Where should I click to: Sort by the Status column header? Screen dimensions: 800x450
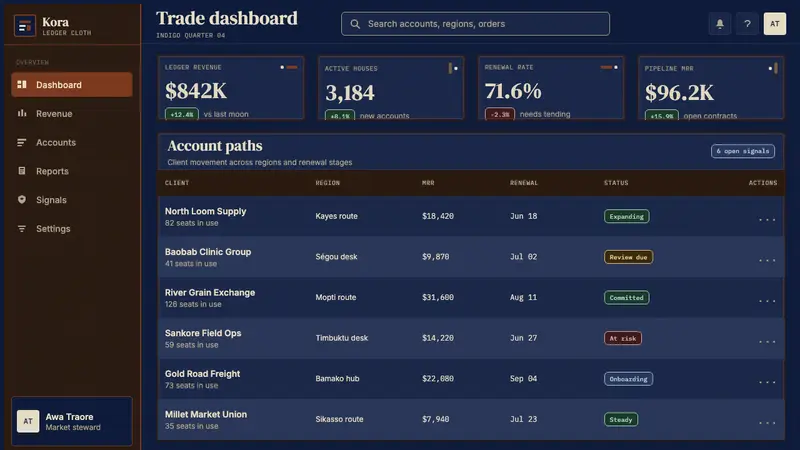(616, 183)
